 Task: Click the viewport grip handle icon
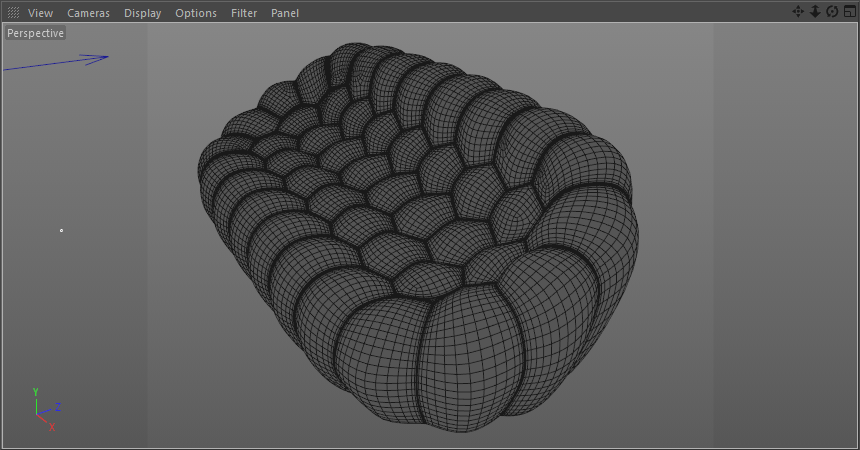[x=13, y=12]
